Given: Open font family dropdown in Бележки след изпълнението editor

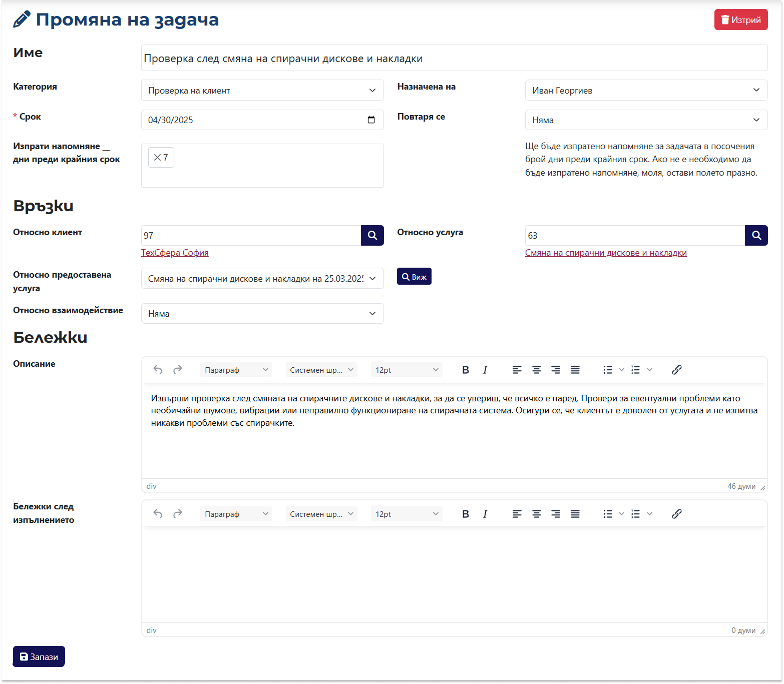Looking at the screenshot, I should click(x=321, y=514).
